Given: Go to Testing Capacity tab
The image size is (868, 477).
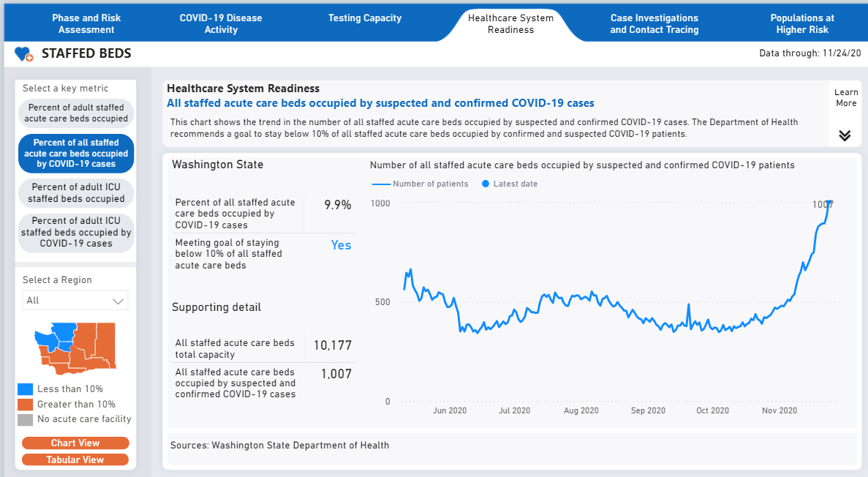Looking at the screenshot, I should 365,18.
